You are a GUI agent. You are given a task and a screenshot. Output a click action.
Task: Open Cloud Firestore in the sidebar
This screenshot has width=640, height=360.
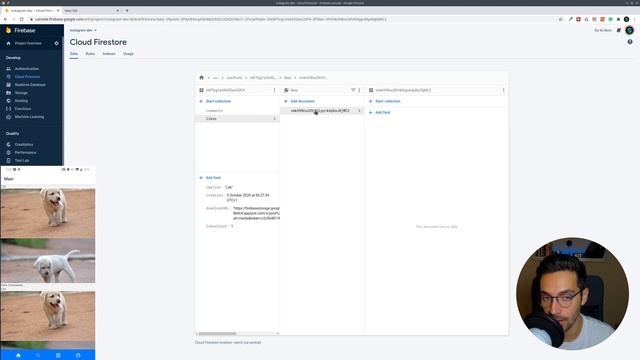click(x=27, y=77)
